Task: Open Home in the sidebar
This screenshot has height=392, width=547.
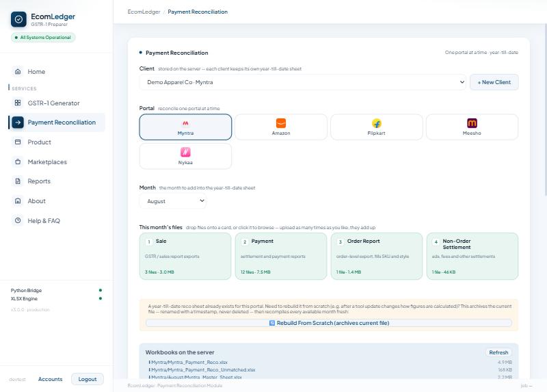Action: coord(57,72)
